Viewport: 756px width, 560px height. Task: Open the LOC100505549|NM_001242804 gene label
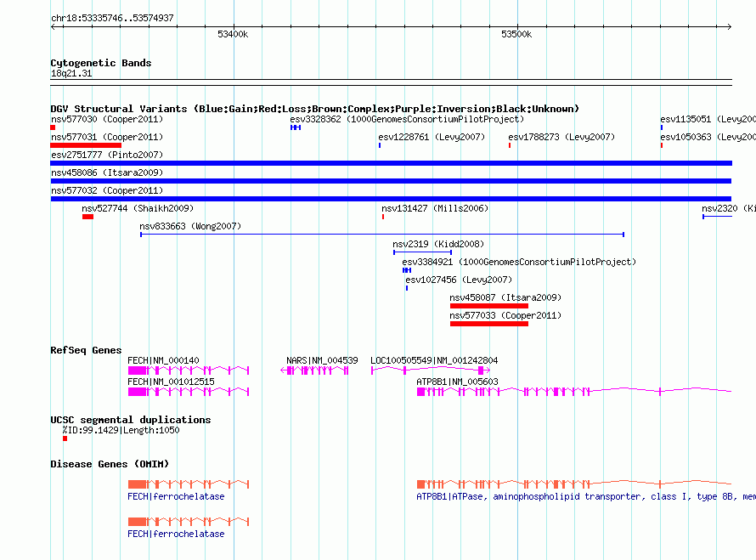(x=434, y=360)
